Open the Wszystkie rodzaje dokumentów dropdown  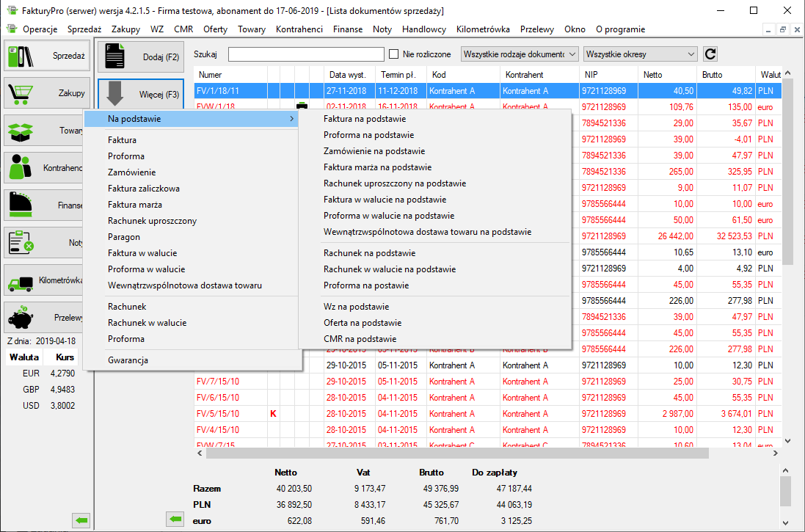[520, 54]
